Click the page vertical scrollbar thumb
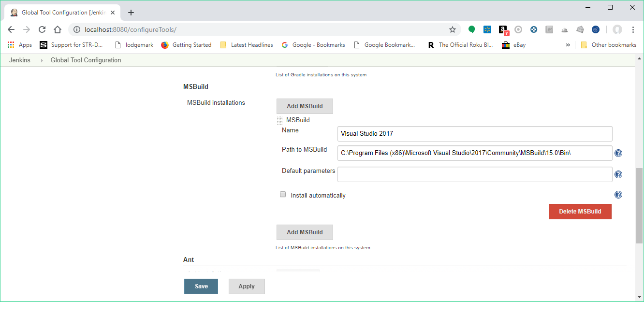This screenshot has width=644, height=313. coord(640,205)
